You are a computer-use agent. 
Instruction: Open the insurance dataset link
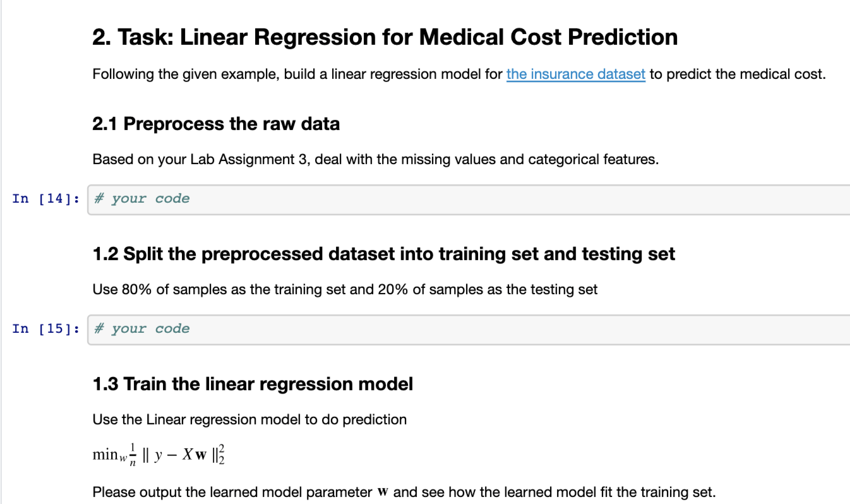(575, 75)
